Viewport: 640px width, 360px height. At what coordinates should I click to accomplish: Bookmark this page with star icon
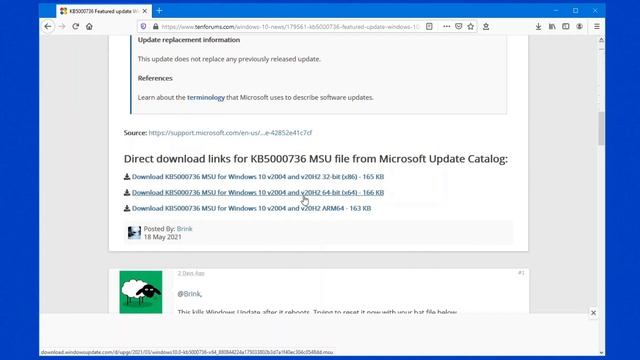pyautogui.click(x=471, y=27)
